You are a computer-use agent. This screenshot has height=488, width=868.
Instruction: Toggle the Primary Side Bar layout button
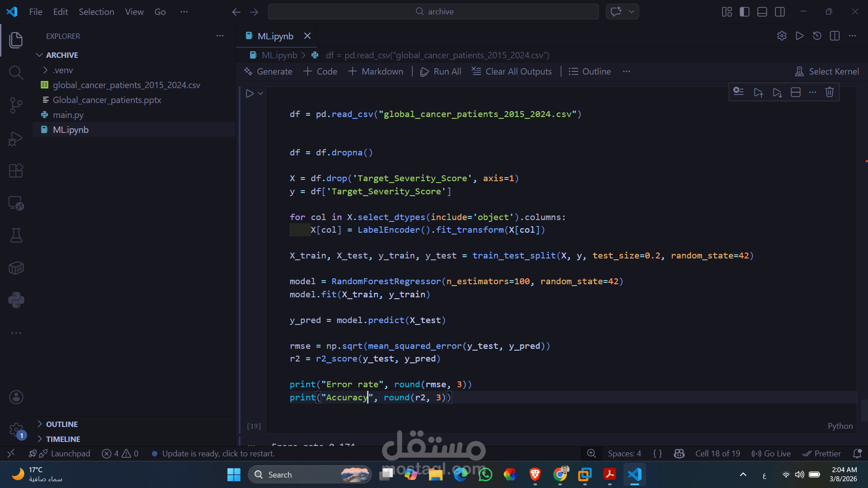(x=745, y=12)
